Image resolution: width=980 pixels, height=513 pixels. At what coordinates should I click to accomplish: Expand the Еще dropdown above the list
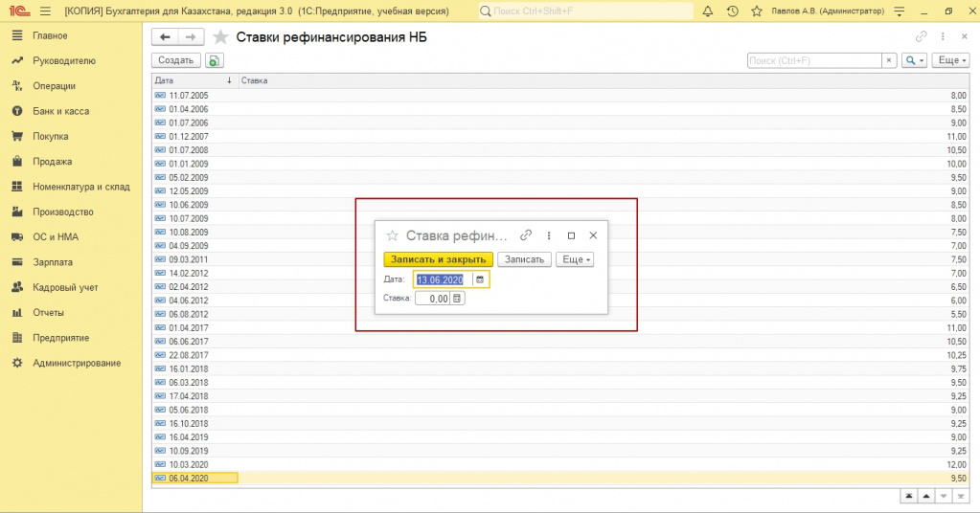tap(951, 60)
